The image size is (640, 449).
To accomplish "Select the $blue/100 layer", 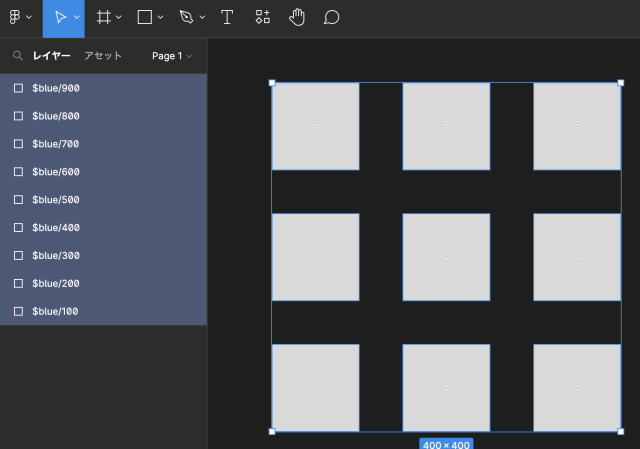I will (x=103, y=311).
